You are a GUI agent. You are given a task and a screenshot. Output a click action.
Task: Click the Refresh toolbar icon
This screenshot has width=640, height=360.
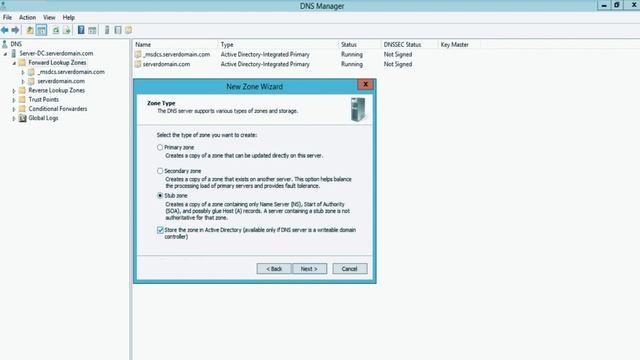[56, 30]
